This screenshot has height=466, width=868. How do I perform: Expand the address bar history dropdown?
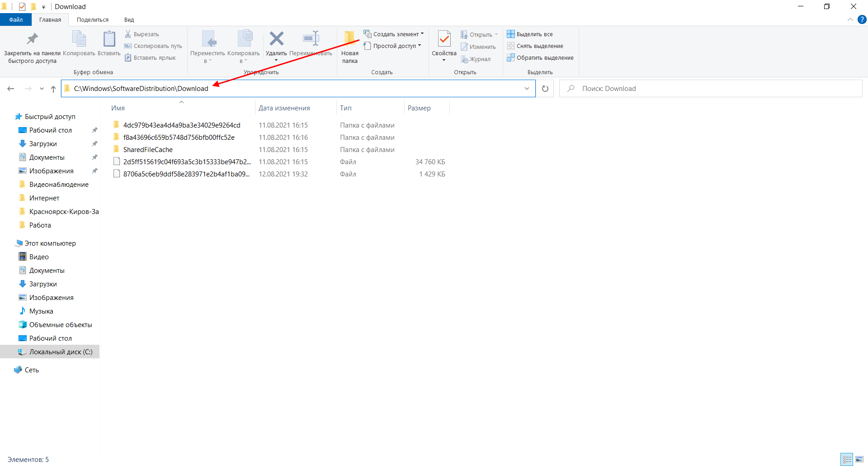[x=527, y=89]
